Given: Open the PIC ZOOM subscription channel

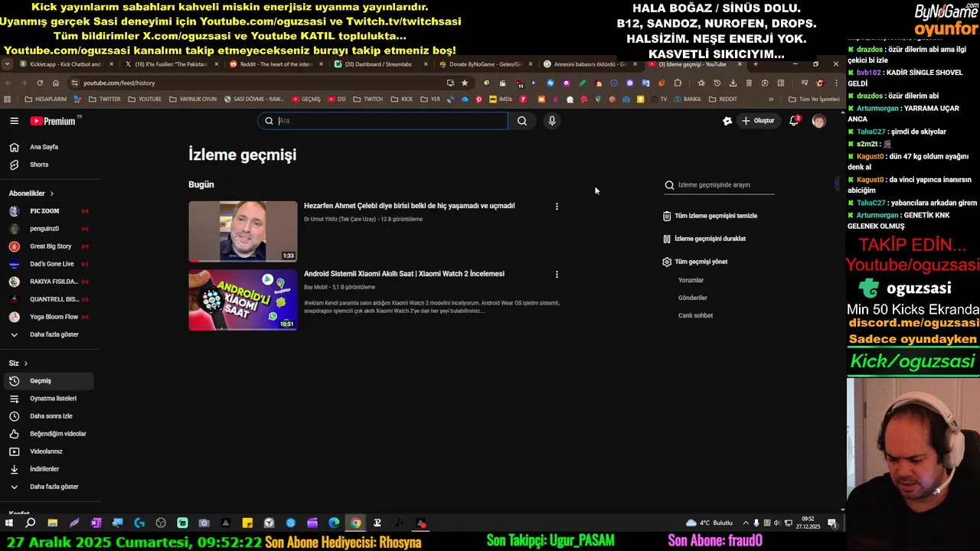Looking at the screenshot, I should (44, 211).
